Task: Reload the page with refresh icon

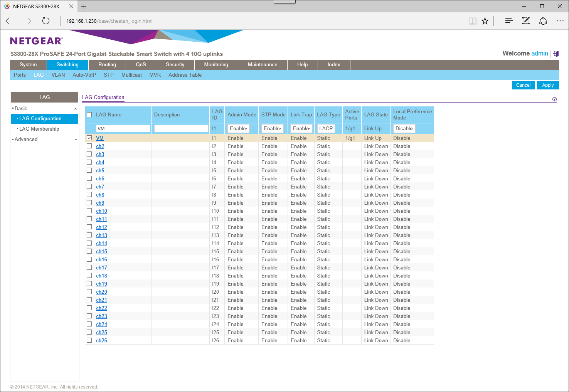Action: click(x=46, y=21)
